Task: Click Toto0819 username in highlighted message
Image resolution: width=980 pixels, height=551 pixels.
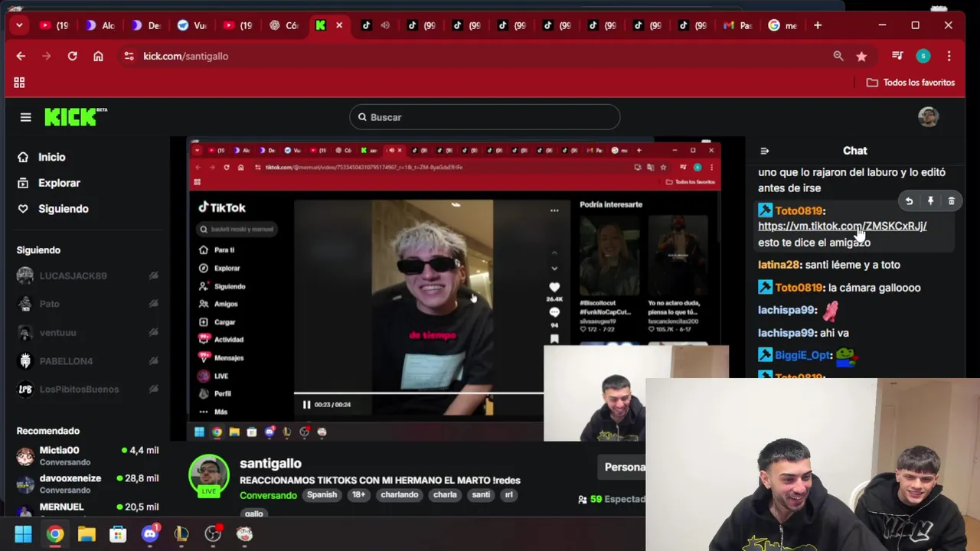Action: (799, 210)
